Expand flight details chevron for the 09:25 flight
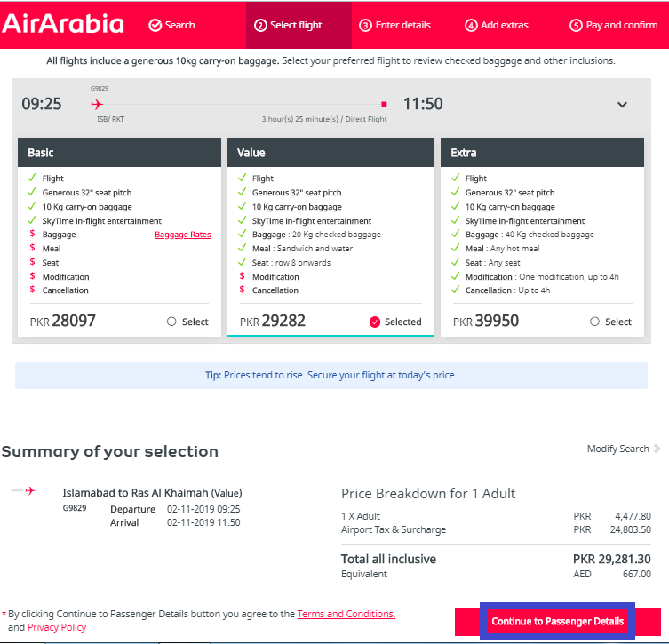This screenshot has width=669, height=644. coord(622,105)
